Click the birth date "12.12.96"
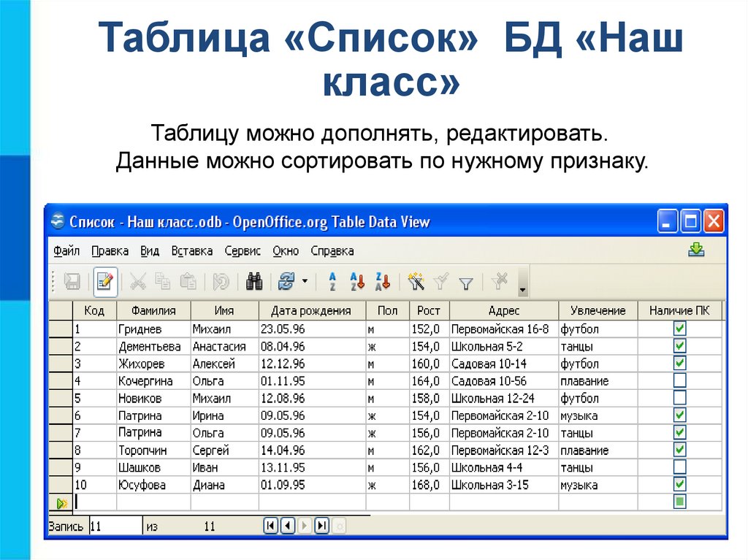The image size is (748, 560). pos(283,364)
